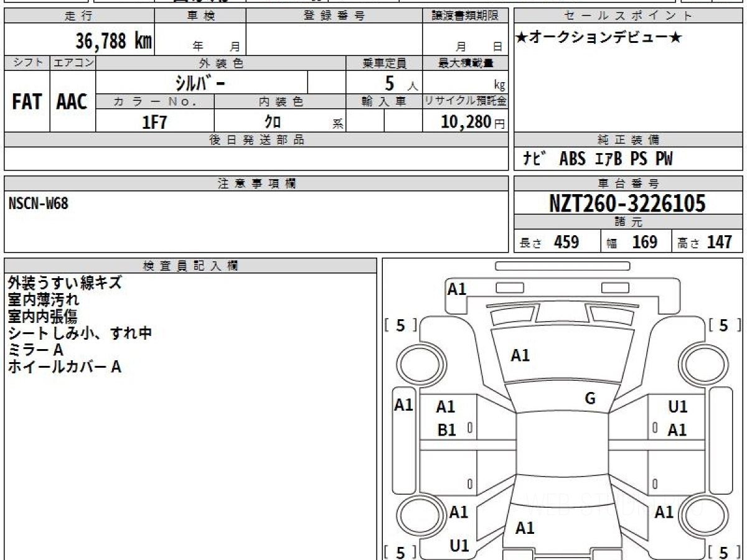Select the A1 mark on the trunk lid

(x=525, y=528)
